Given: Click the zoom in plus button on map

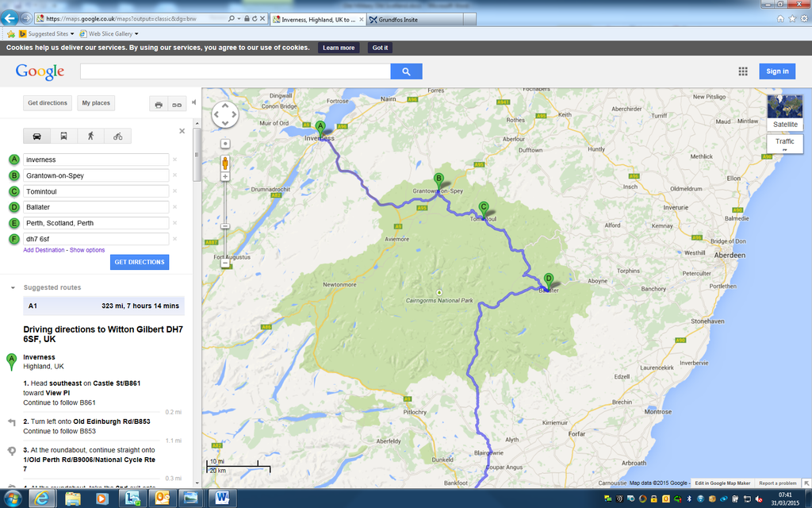Looking at the screenshot, I should [x=225, y=177].
